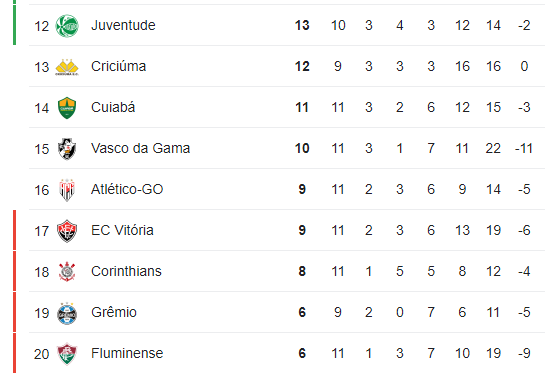
Task: Select Corinthians in the standings
Action: (x=126, y=271)
